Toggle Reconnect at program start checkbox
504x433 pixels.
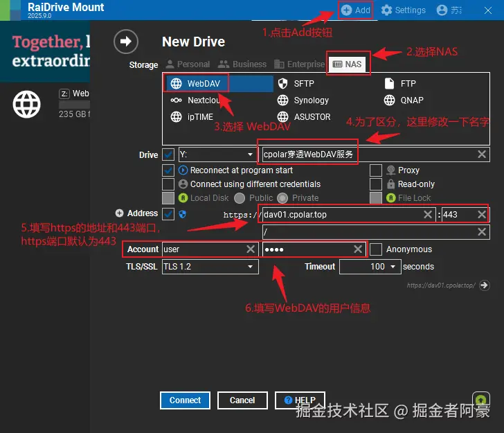tap(168, 170)
